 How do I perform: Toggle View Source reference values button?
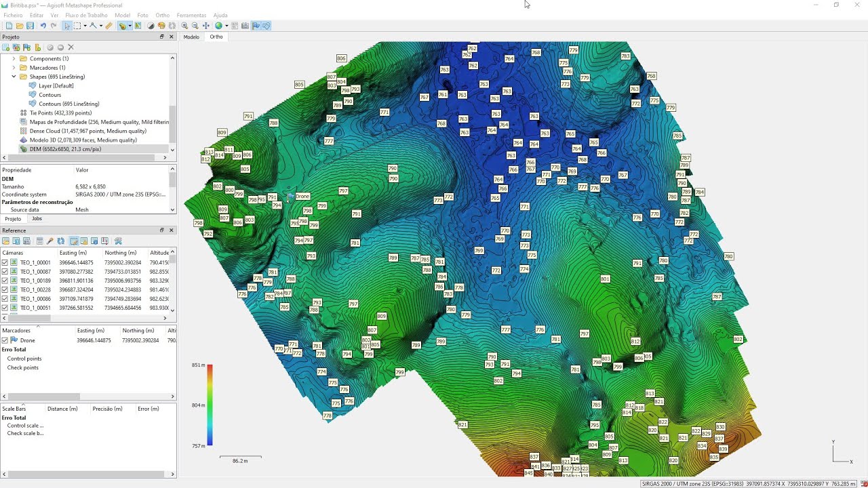[73, 241]
